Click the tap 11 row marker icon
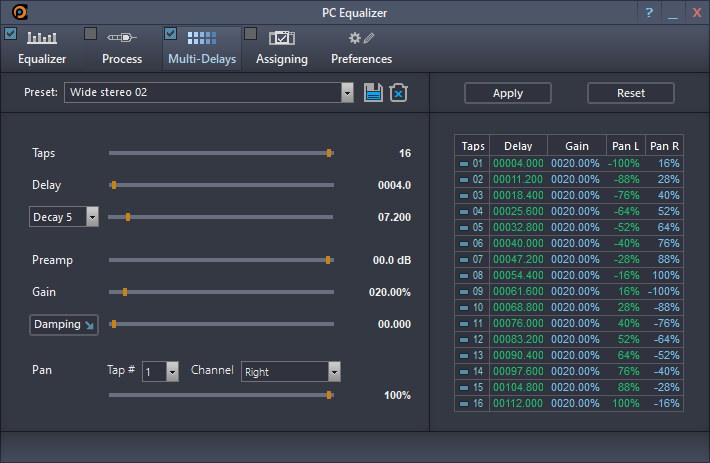This screenshot has height=463, width=710. 464,324
